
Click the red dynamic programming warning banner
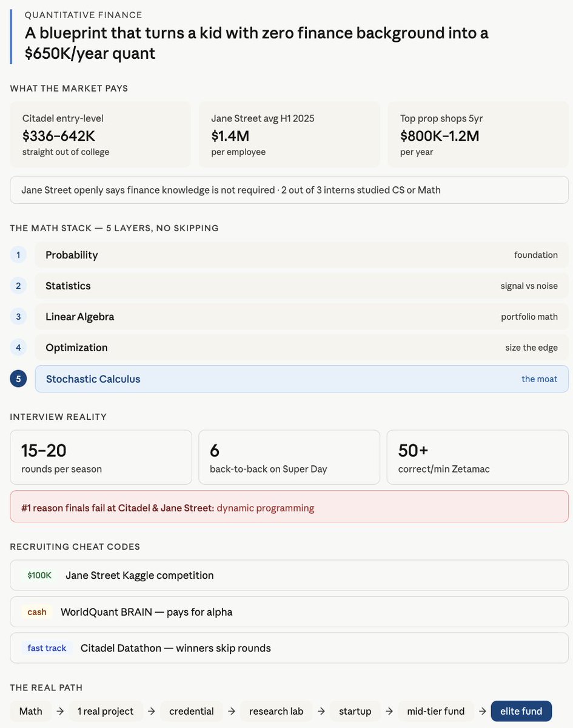point(289,507)
